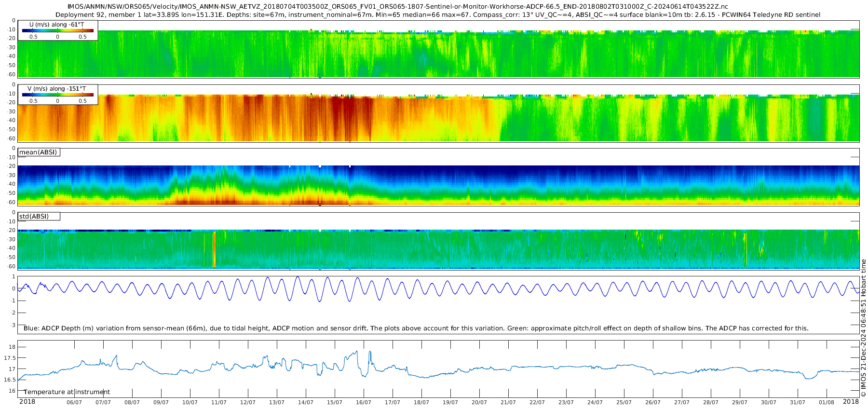Click the blue ADCP depth description caption
Image resolution: width=868 pixels, height=410 pixels.
tap(416, 328)
